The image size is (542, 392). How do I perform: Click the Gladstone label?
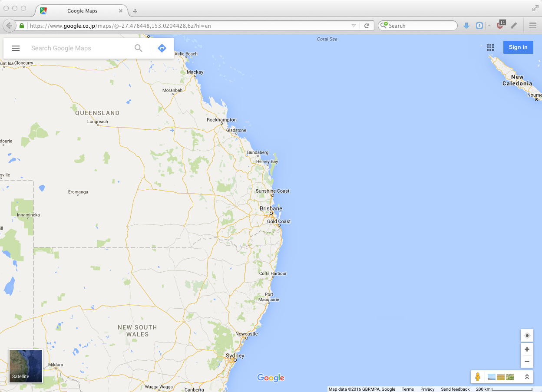tap(236, 130)
